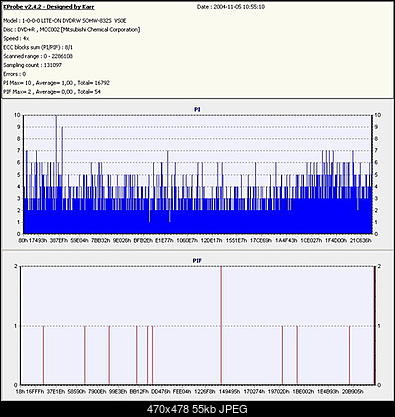Select the Model LITE-ON DVDRW line
Image resolution: width=395 pixels, height=417 pixels.
click(65, 21)
